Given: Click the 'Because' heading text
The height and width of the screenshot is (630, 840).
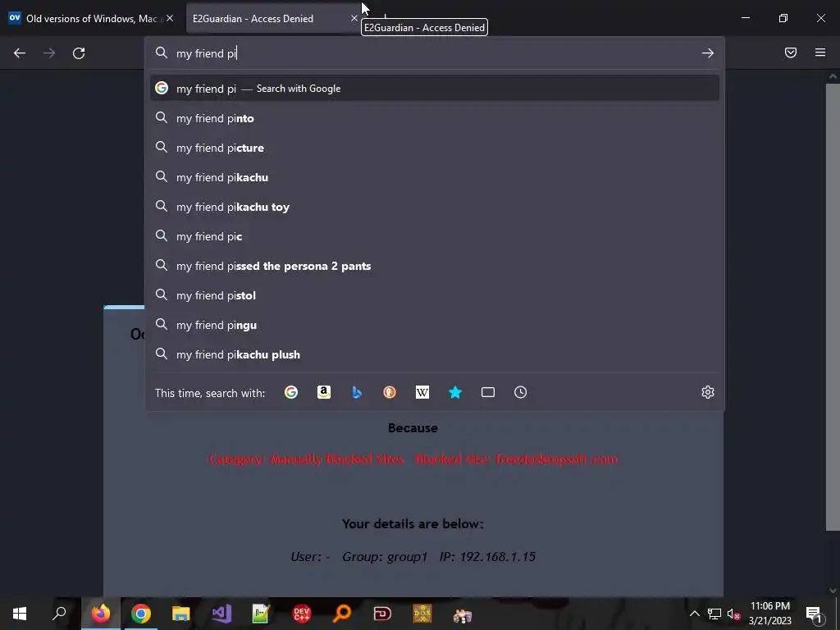Looking at the screenshot, I should pyautogui.click(x=413, y=428).
